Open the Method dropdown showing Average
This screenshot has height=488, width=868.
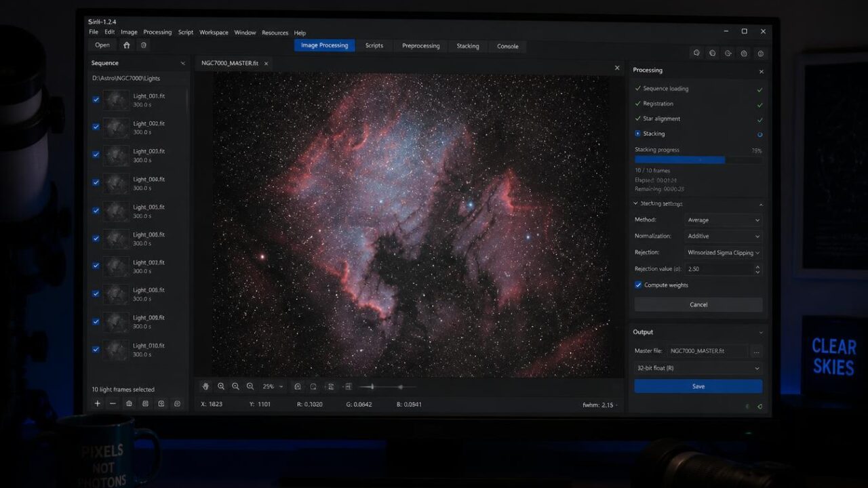pyautogui.click(x=724, y=220)
